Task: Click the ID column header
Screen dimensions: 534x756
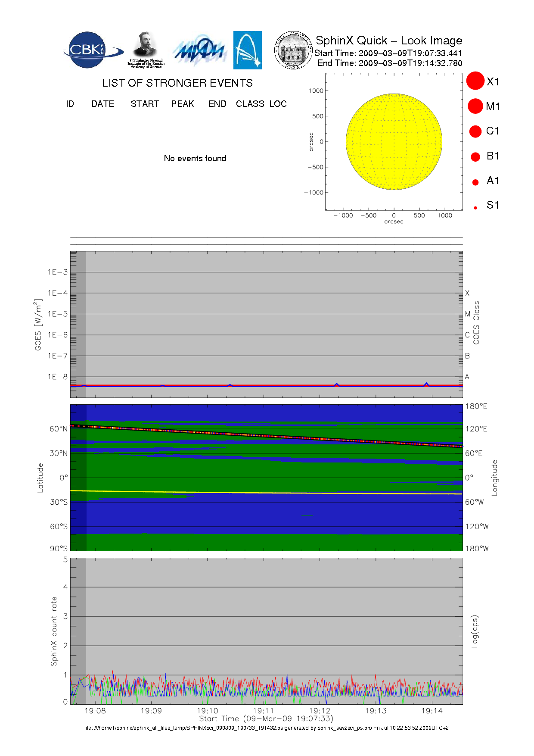Action: (x=70, y=104)
